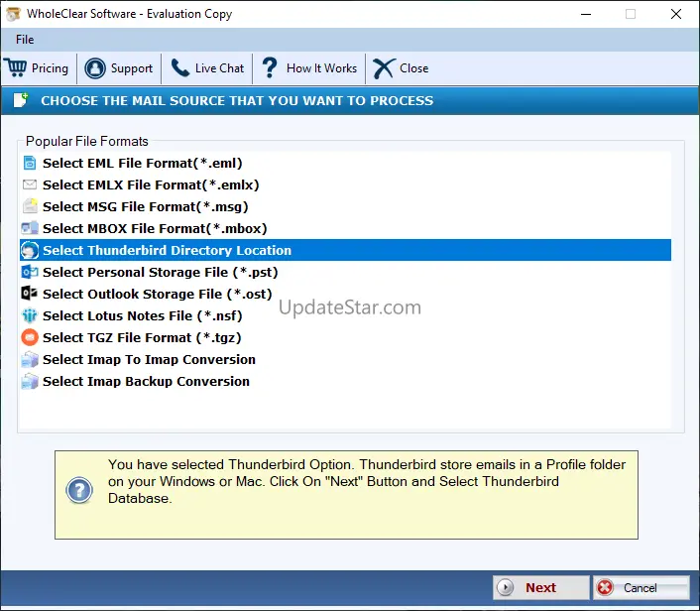Click the Support person icon
This screenshot has width=700, height=611.
95,68
